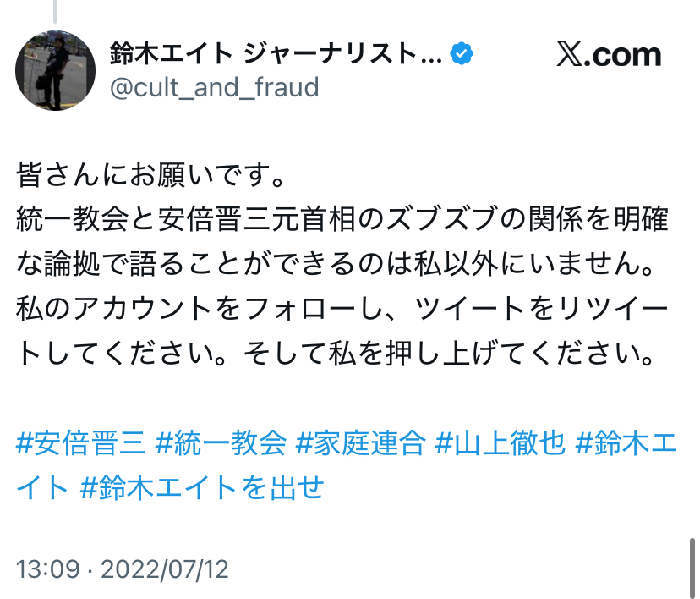Click the 鈴木エイト profile avatar photo
This screenshot has height=599, width=700.
tap(56, 71)
